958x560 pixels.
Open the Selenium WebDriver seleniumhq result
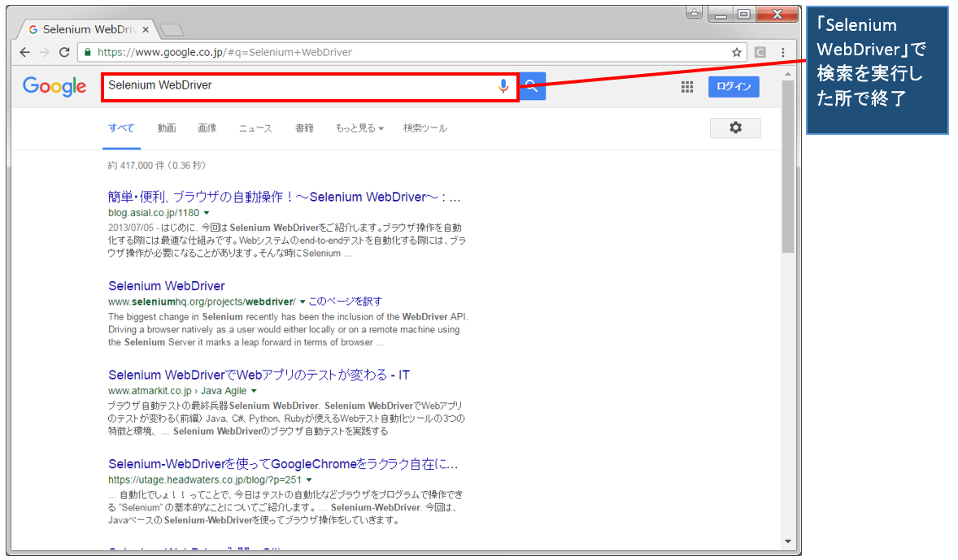click(x=166, y=286)
